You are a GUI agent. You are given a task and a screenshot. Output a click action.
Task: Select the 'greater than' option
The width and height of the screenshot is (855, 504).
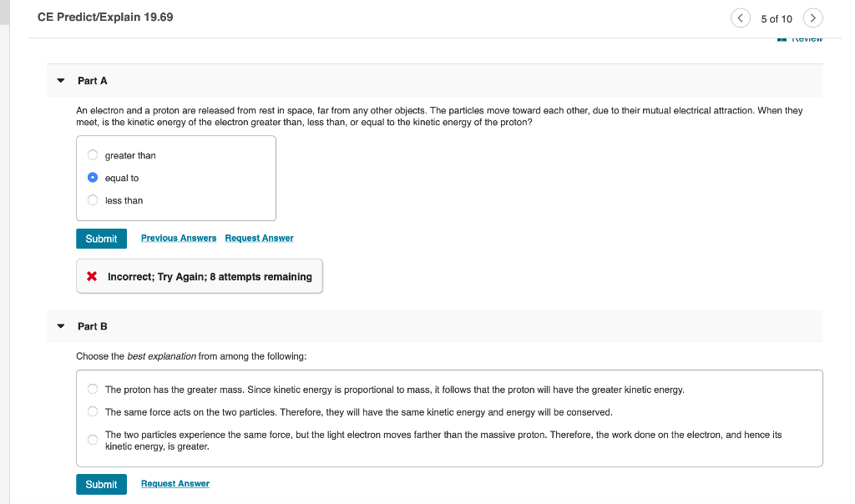pyautogui.click(x=93, y=155)
